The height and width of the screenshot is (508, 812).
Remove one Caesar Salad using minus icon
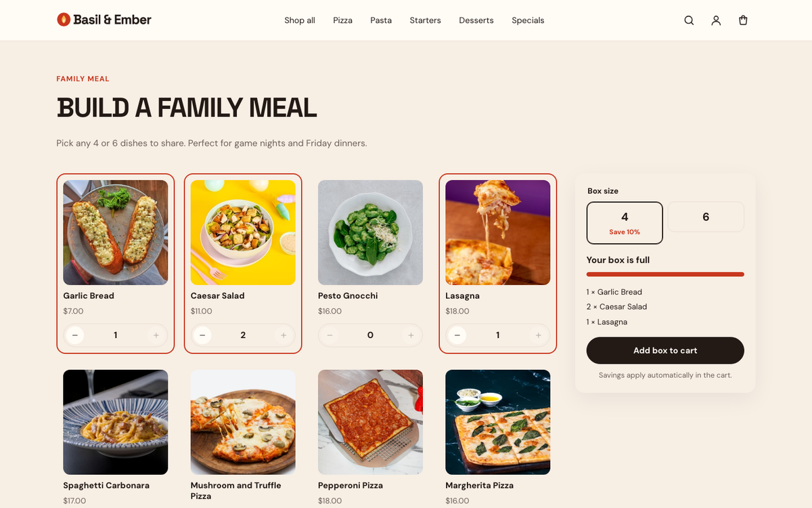(202, 335)
